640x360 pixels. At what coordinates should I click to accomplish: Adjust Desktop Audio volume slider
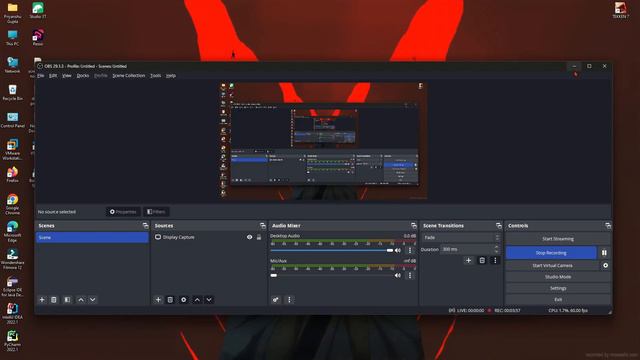pos(332,250)
